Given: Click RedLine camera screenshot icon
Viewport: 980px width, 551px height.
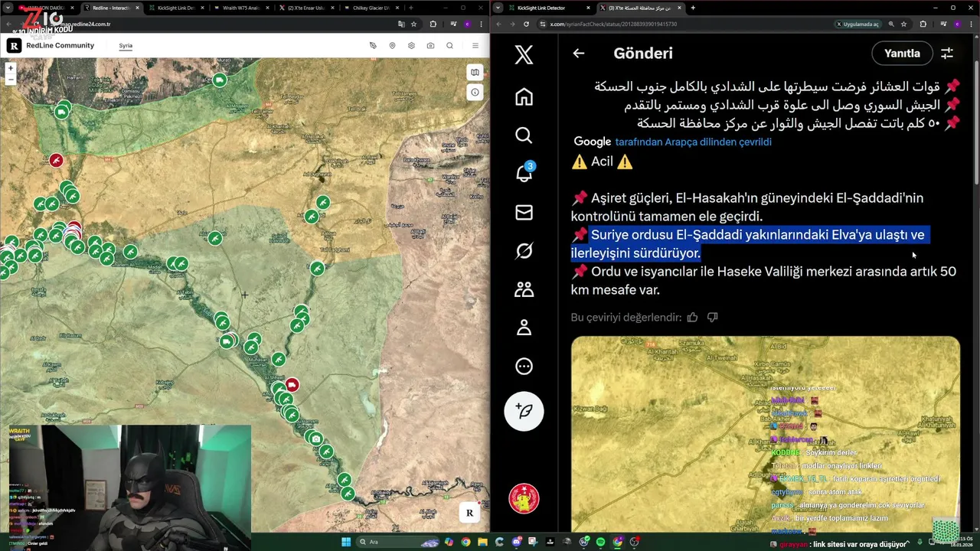Looking at the screenshot, I should click(430, 46).
